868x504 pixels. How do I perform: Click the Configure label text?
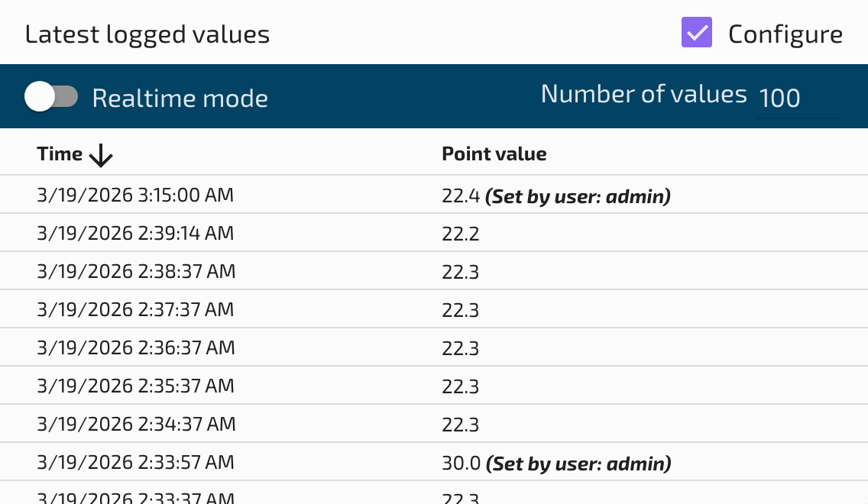click(x=786, y=34)
